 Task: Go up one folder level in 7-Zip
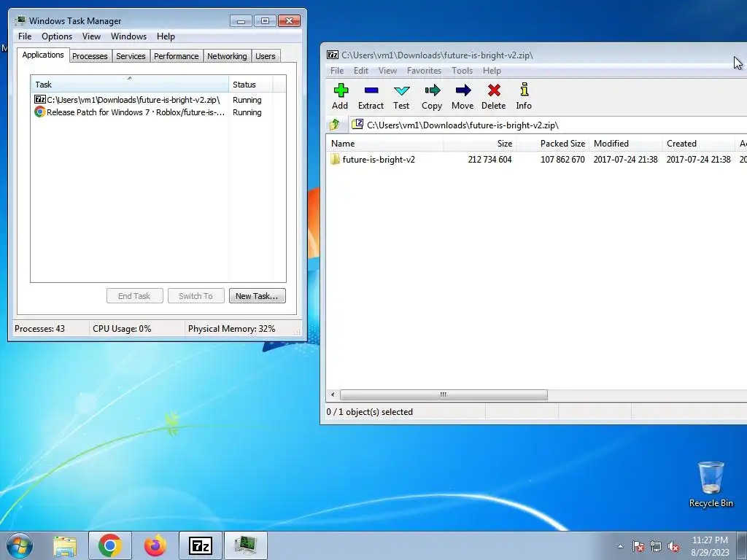pyautogui.click(x=335, y=125)
